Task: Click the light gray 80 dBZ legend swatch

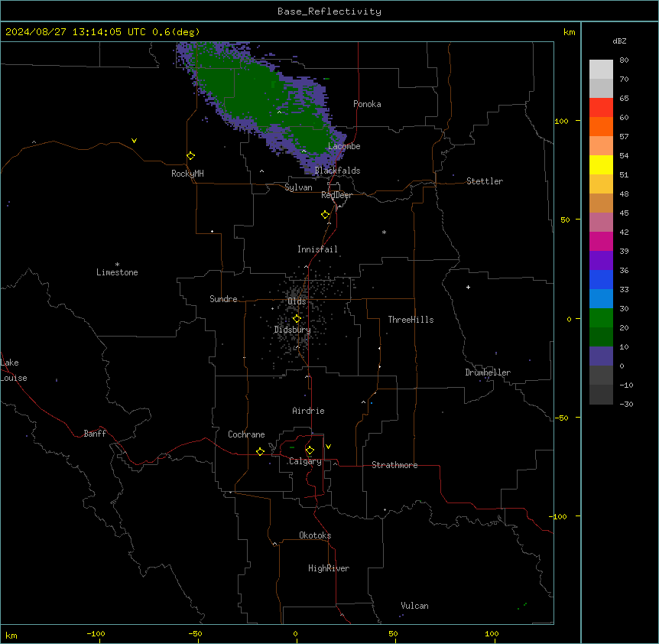Action: pos(601,70)
